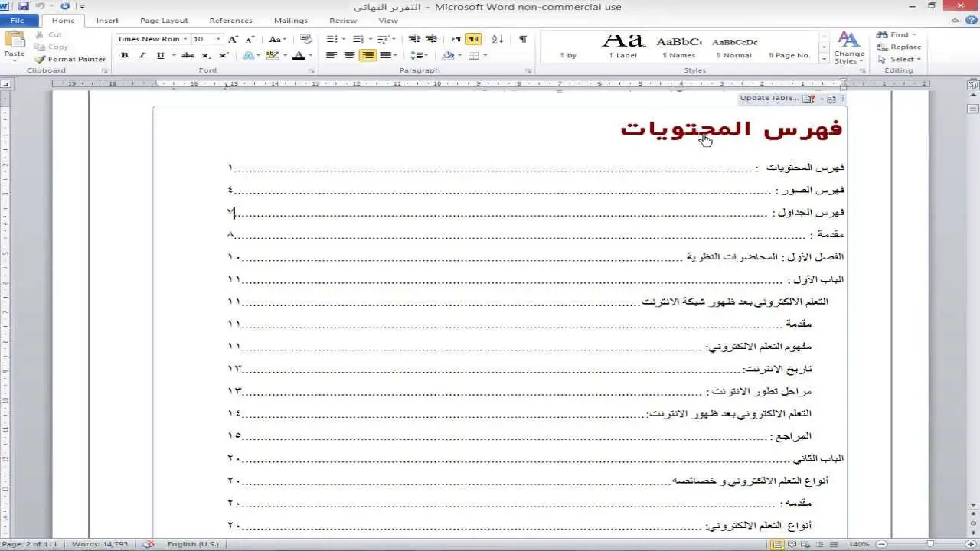The height and width of the screenshot is (551, 980).
Task: Open the font size dropdown
Action: (218, 39)
